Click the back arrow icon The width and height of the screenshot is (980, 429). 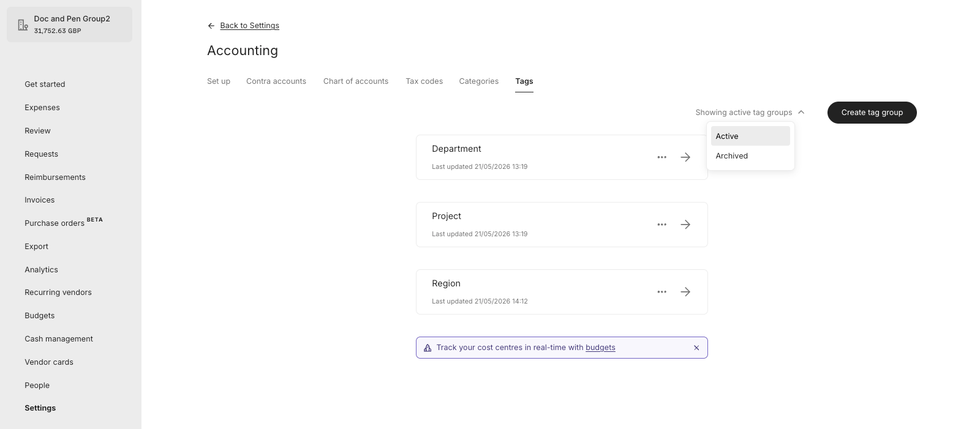(x=211, y=26)
